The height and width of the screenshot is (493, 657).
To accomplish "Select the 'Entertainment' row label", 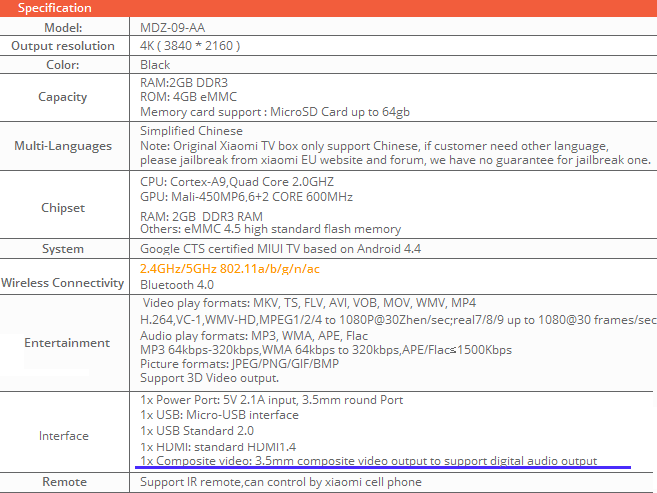I will click(x=67, y=343).
